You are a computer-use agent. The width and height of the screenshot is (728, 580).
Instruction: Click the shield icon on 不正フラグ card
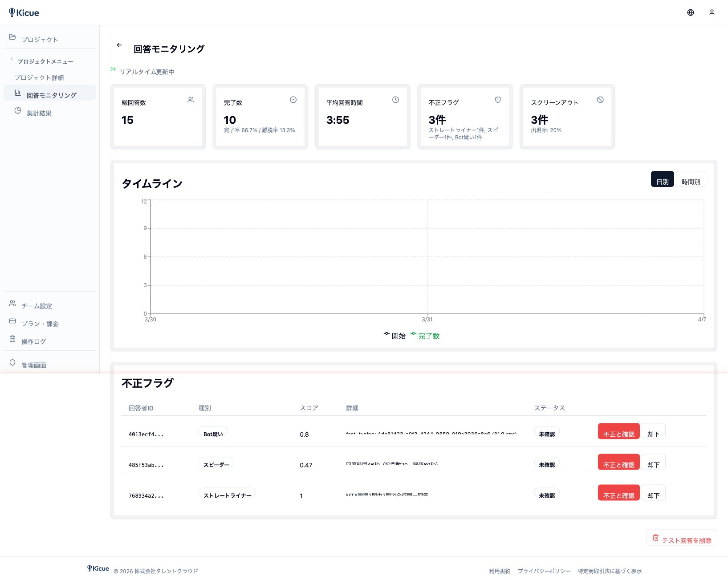tap(498, 100)
